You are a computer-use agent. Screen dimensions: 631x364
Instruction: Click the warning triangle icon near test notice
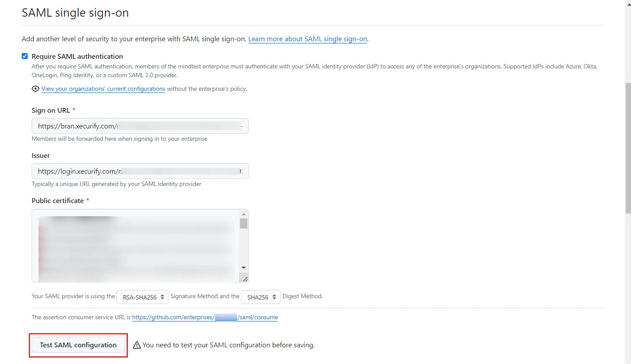click(137, 345)
